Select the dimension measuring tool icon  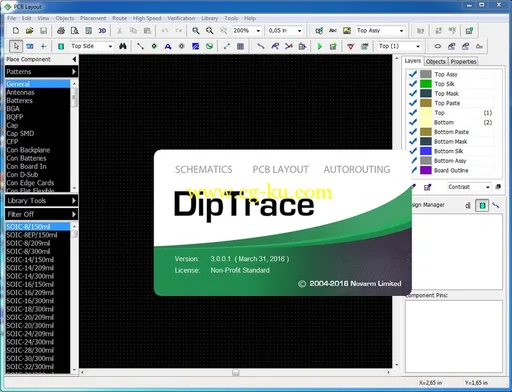tap(227, 46)
